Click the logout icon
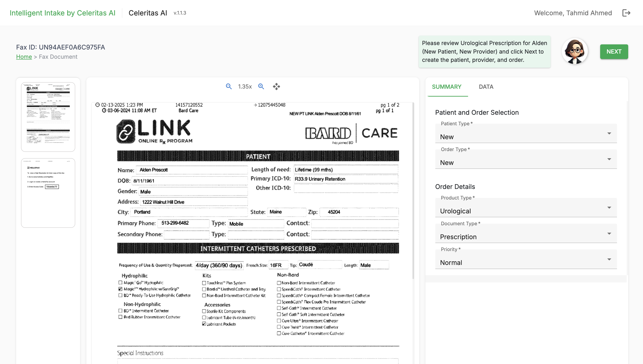This screenshot has width=643, height=364. (x=626, y=13)
